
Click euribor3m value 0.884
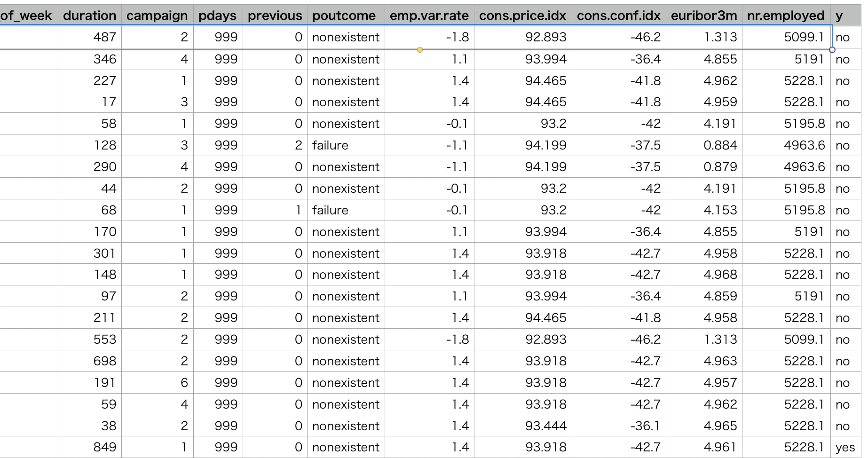coord(704,145)
